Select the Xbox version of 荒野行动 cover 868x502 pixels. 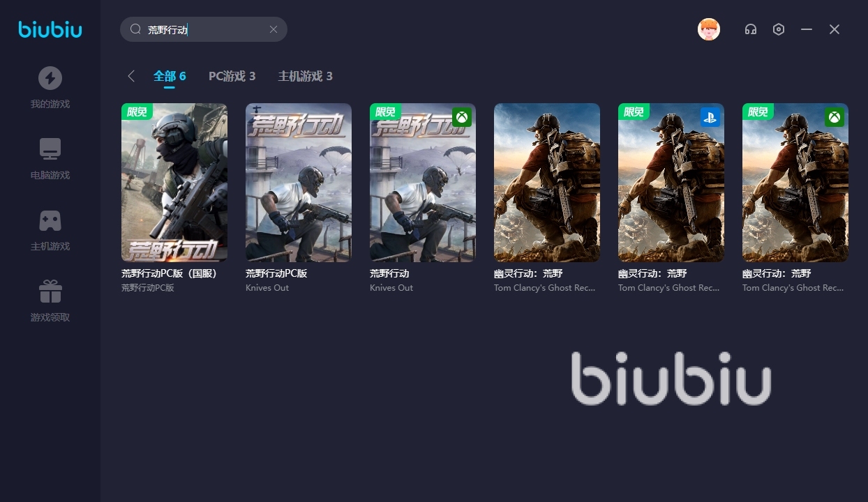(x=423, y=183)
